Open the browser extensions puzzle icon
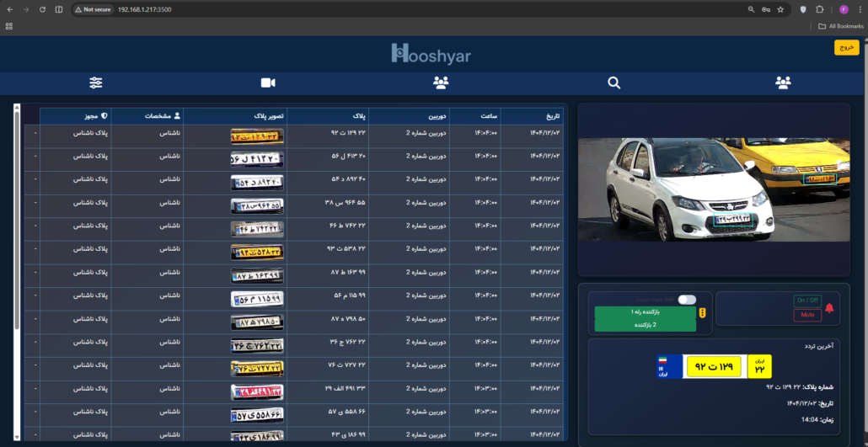 (x=820, y=9)
